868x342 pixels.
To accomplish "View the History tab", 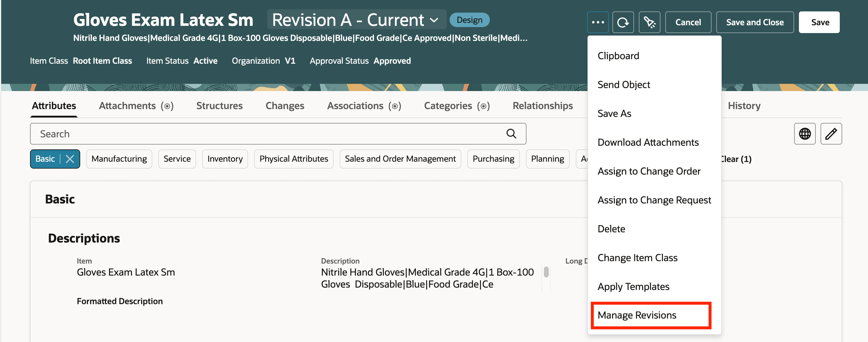I will coord(744,105).
